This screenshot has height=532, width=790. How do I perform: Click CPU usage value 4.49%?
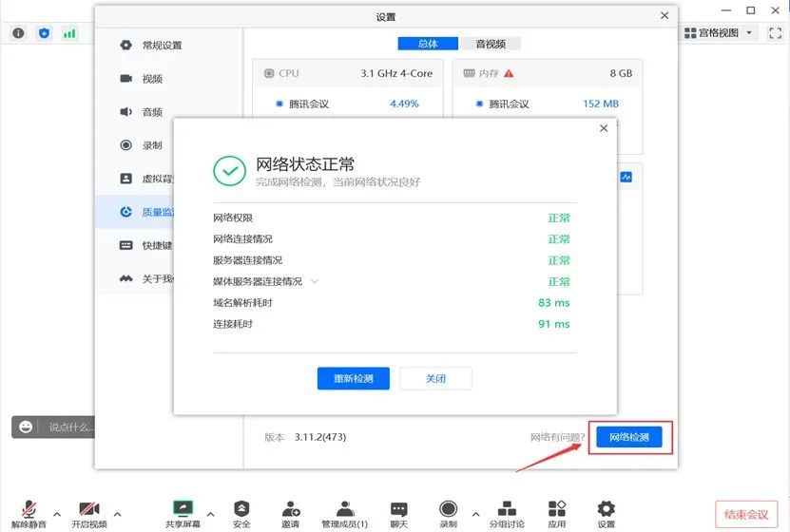pos(404,104)
